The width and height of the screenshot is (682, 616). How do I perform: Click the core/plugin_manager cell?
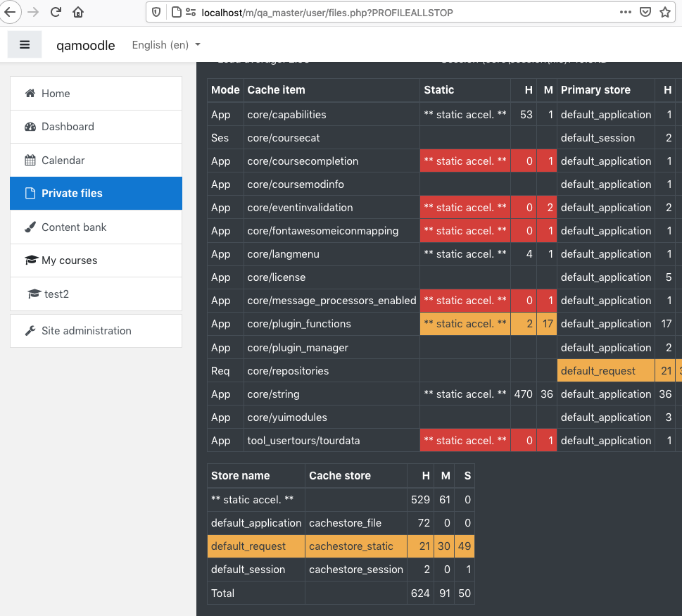(x=331, y=348)
